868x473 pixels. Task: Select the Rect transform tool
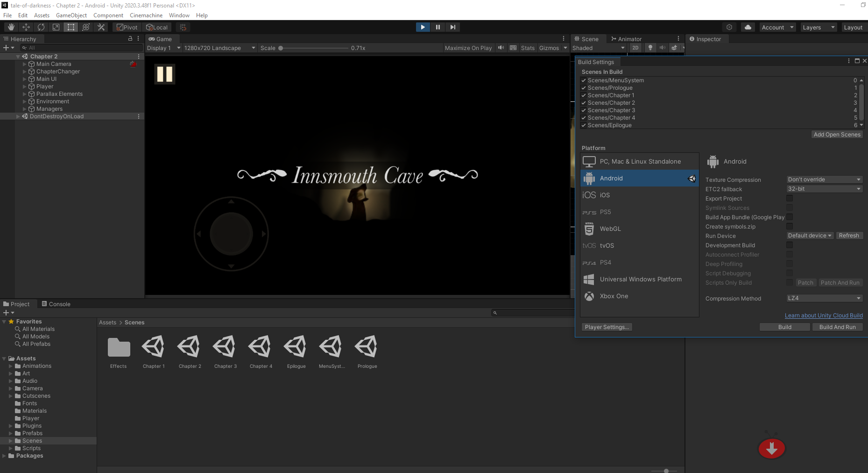tap(71, 27)
